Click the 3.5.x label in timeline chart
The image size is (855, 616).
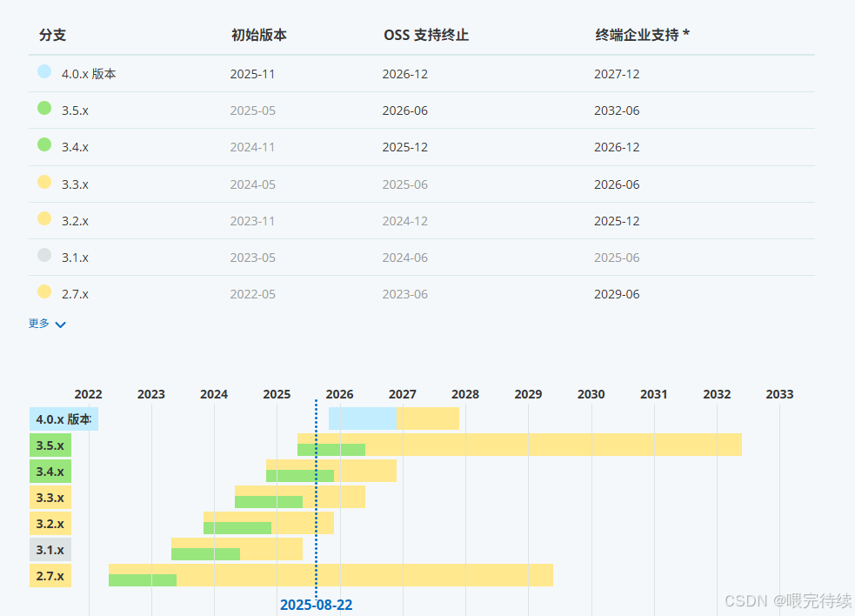(x=50, y=445)
